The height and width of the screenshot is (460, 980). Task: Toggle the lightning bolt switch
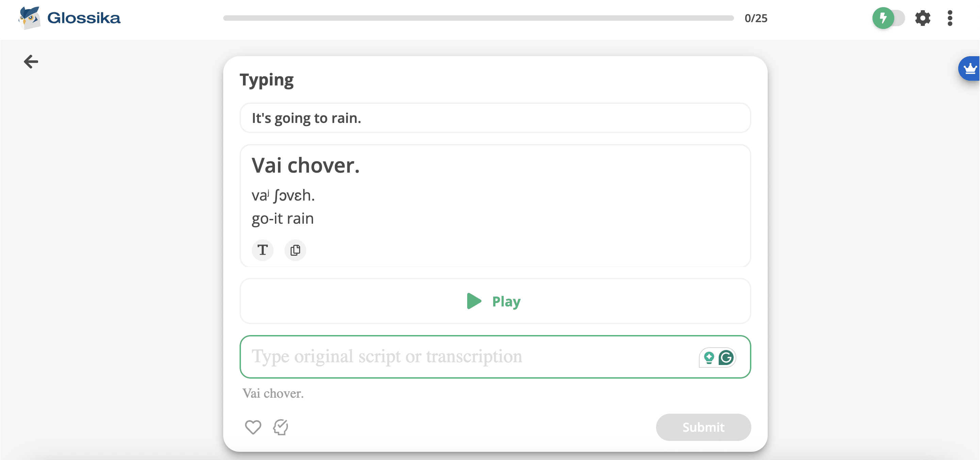(888, 18)
